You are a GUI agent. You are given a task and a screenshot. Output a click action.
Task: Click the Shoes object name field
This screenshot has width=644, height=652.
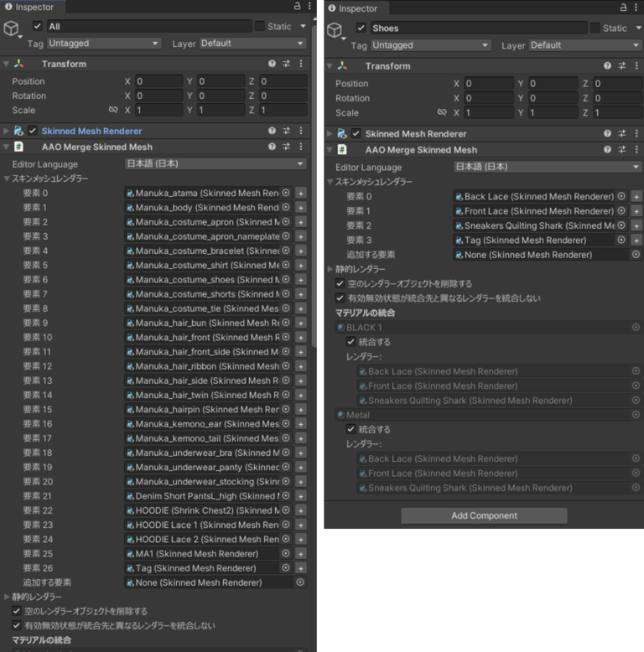point(476,28)
